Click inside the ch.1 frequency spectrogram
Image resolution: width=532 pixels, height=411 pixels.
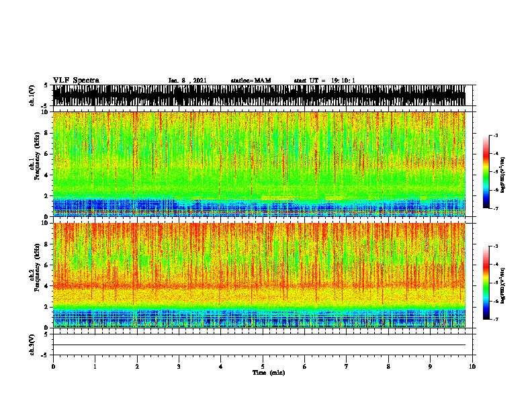tap(259, 164)
